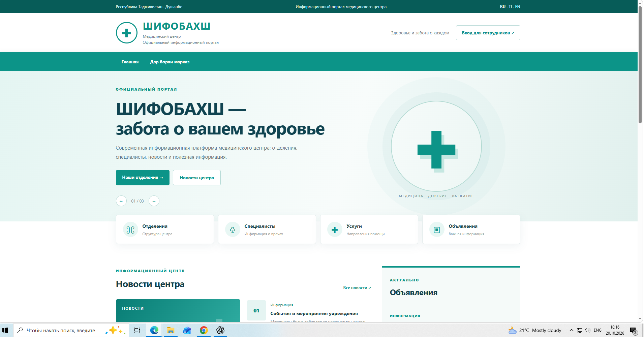The height and width of the screenshot is (337, 644).
Task: Click the scrollbar down arrow
Action: click(x=640, y=319)
